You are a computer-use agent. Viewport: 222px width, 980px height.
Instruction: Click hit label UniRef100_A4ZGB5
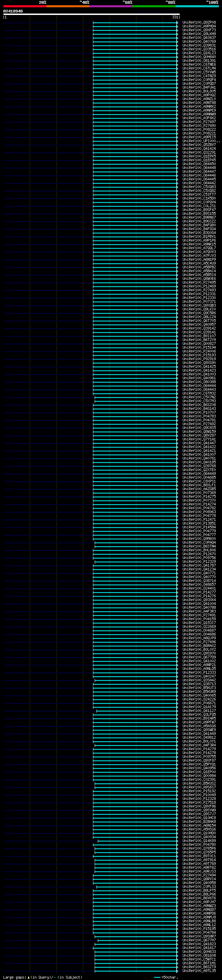click(x=199, y=489)
